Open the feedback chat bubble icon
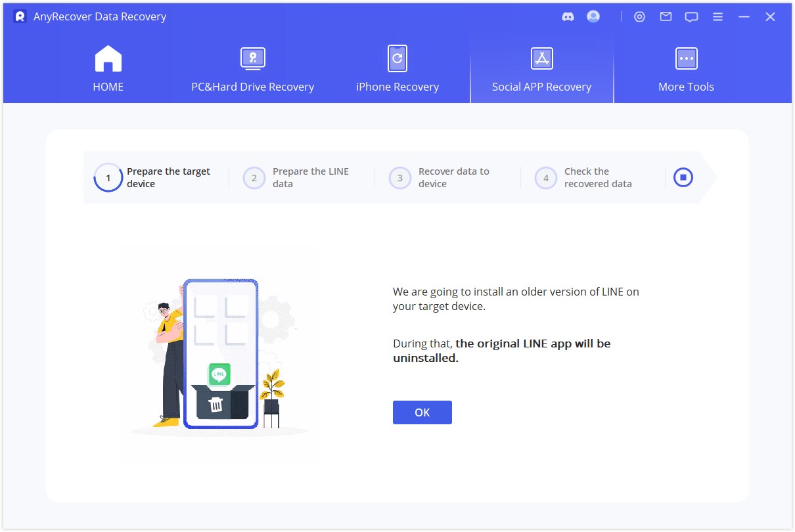This screenshot has width=795, height=532. tap(691, 16)
